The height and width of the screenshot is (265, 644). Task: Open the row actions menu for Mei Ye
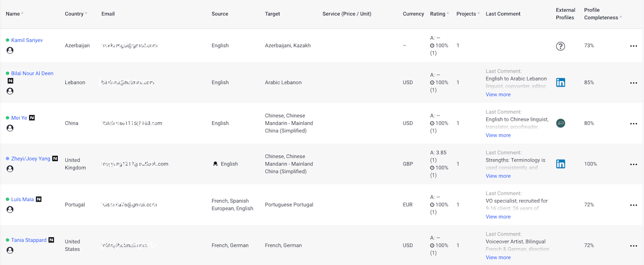[x=633, y=124]
